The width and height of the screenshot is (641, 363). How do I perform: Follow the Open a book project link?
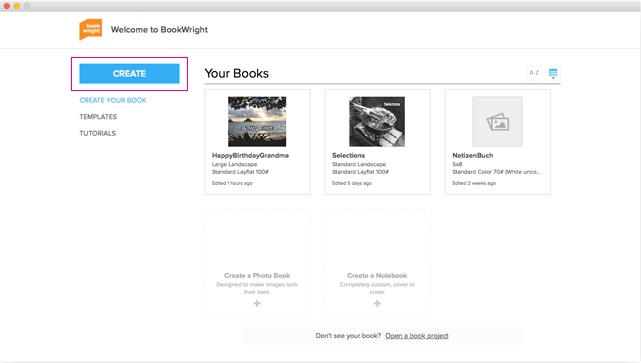[x=417, y=336]
